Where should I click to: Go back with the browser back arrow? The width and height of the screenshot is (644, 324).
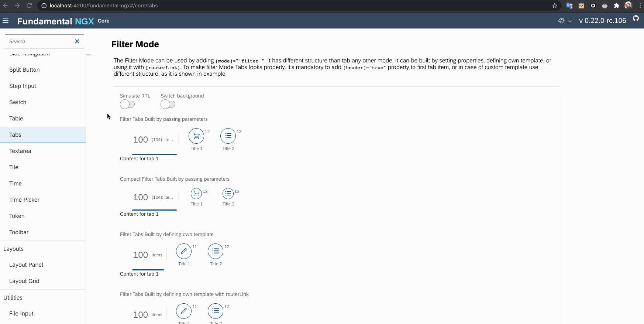tap(6, 6)
